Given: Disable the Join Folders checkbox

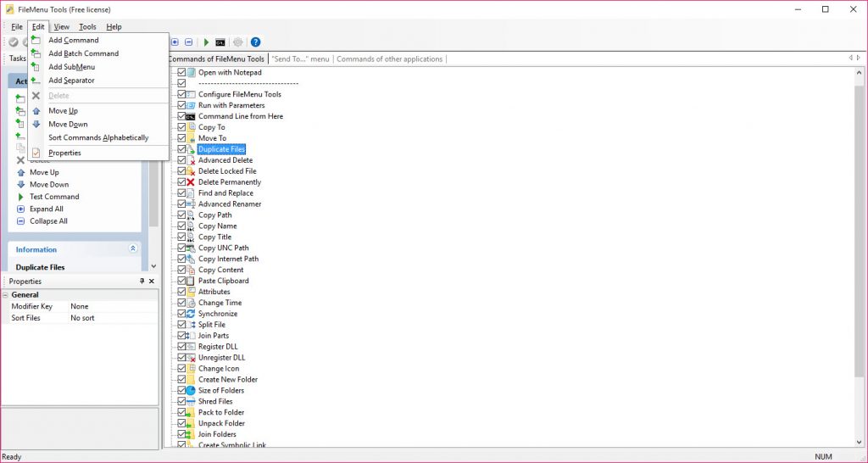Looking at the screenshot, I should (181, 434).
